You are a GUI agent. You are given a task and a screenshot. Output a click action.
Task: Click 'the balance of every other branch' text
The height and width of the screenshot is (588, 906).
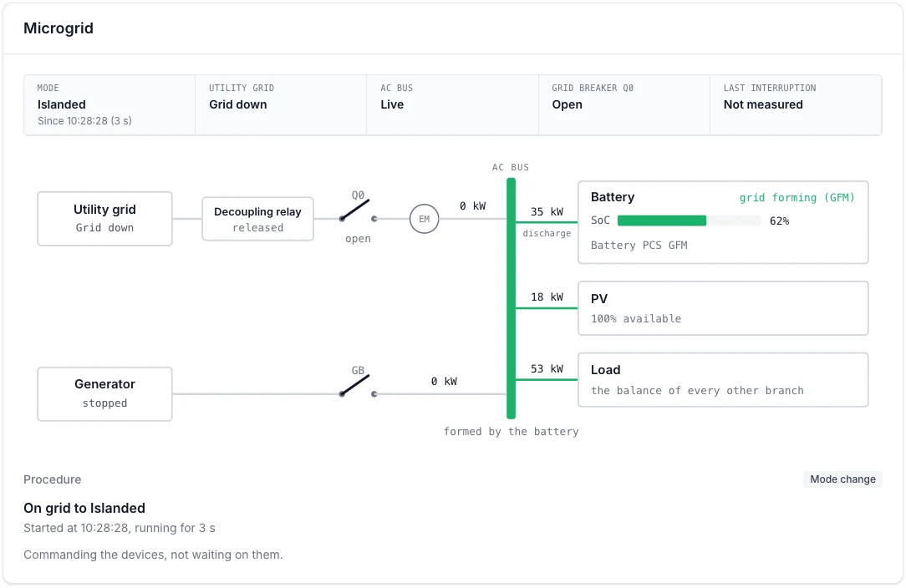[697, 390]
